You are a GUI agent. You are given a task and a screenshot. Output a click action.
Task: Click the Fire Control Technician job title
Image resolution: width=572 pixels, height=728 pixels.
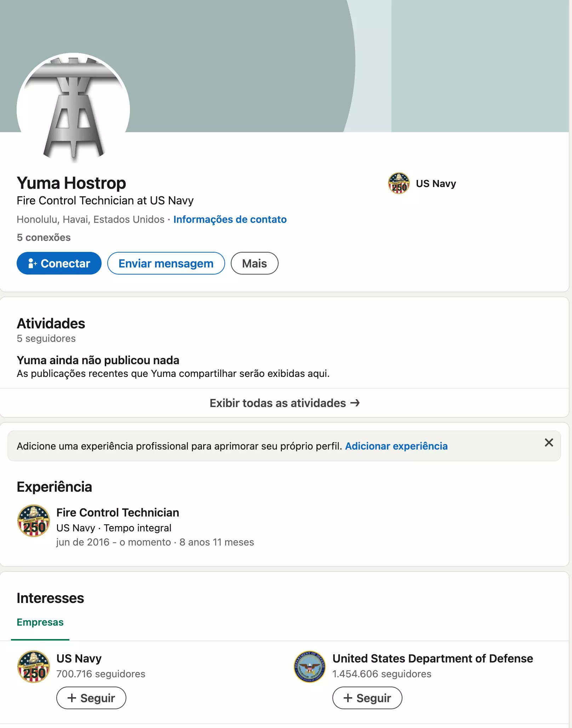coord(118,512)
